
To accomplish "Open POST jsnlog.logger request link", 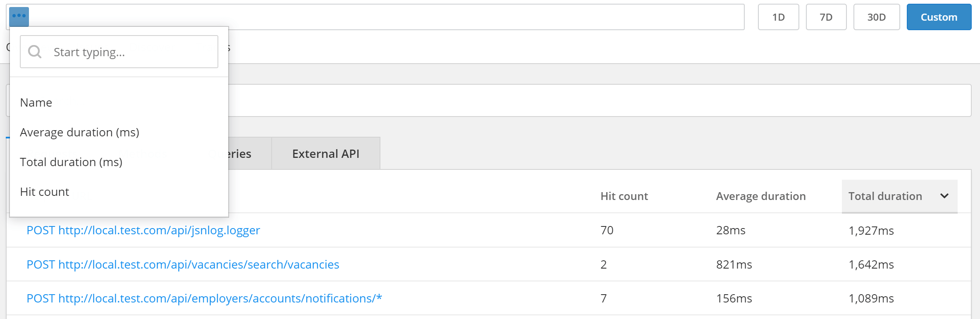I will [x=143, y=230].
